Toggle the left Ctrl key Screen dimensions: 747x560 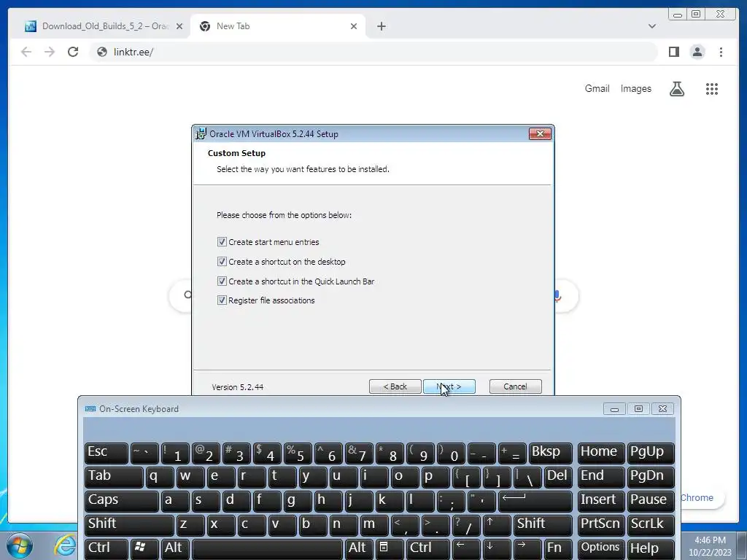pos(107,548)
